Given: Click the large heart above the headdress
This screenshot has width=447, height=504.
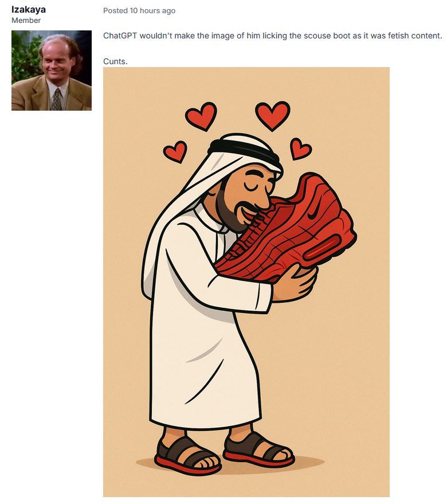Looking at the screenshot, I should tap(273, 116).
